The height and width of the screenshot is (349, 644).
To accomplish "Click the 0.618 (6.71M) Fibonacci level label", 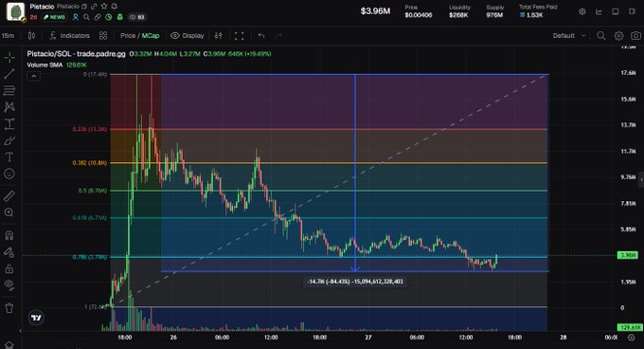I will 90,218.
